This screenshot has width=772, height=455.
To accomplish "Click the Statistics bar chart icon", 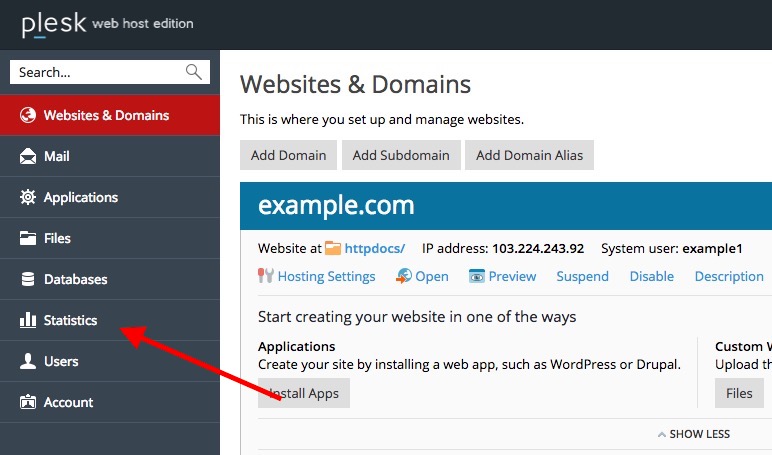I will point(28,320).
